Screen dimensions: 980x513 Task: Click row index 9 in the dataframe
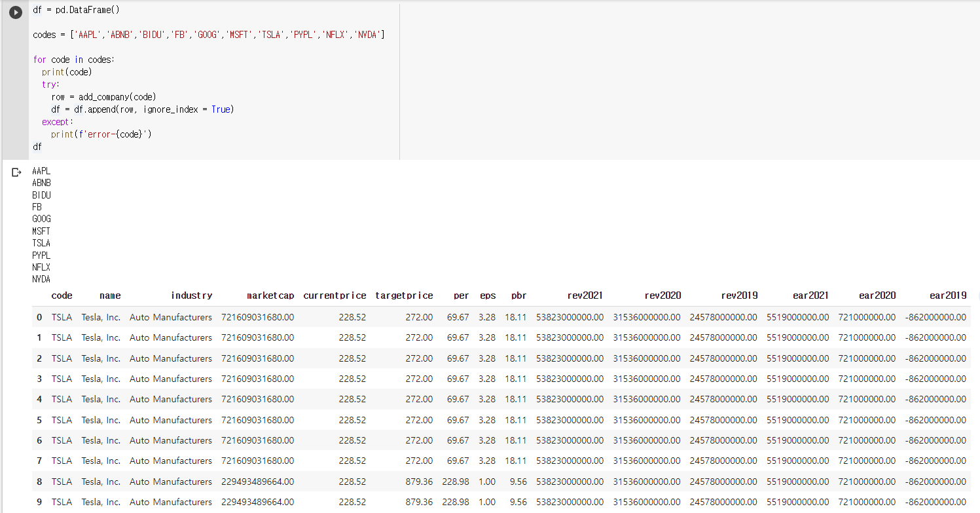39,502
